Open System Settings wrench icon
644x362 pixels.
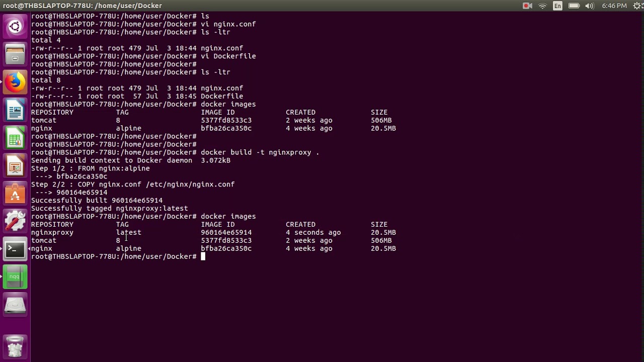pyautogui.click(x=15, y=221)
